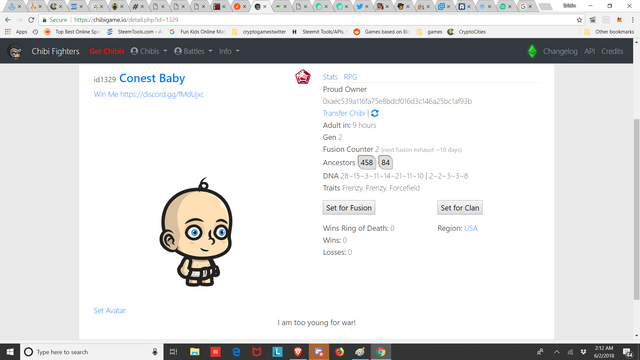640x360 pixels.
Task: Click the green Ethereum icon in navbar
Action: (532, 51)
